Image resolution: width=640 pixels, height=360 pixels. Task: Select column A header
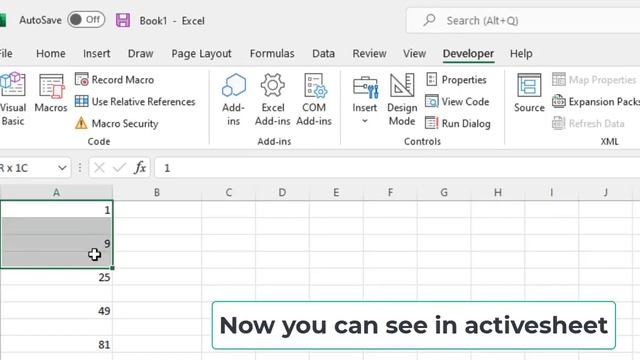click(56, 192)
